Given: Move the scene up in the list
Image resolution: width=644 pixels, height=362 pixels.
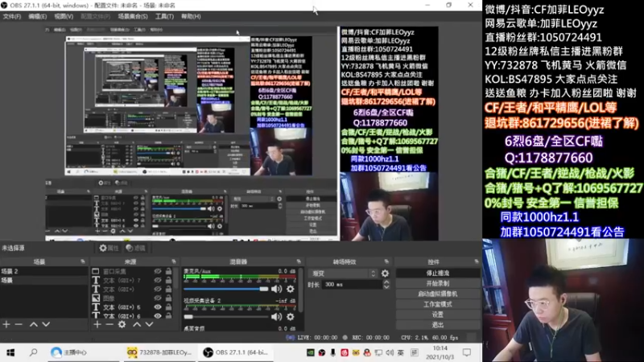Looking at the screenshot, I should [34, 324].
